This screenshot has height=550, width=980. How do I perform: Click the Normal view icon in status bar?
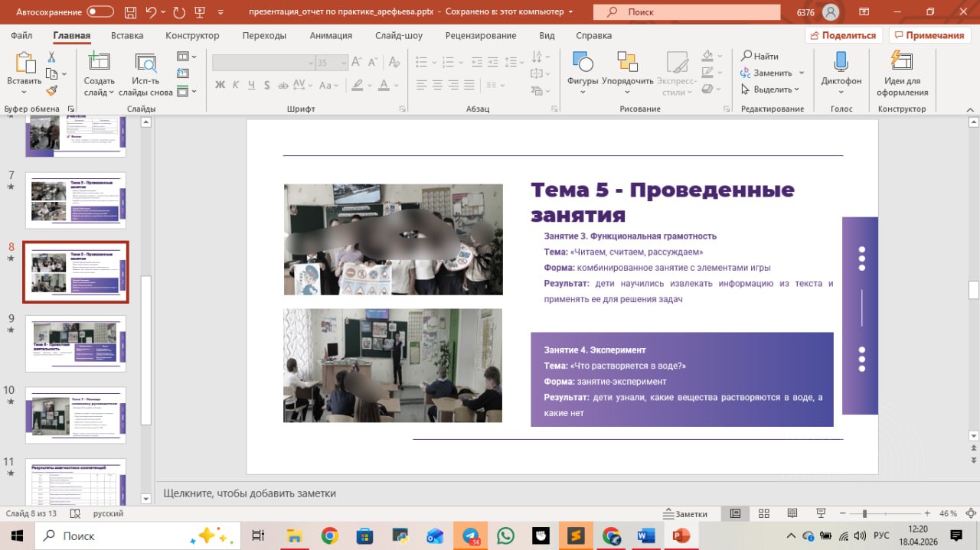[x=735, y=513]
